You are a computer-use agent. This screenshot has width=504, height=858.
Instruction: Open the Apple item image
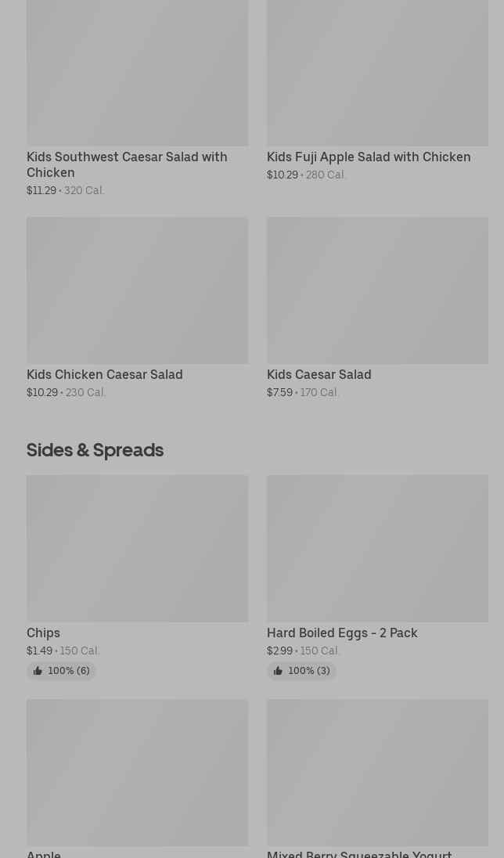pos(137,772)
